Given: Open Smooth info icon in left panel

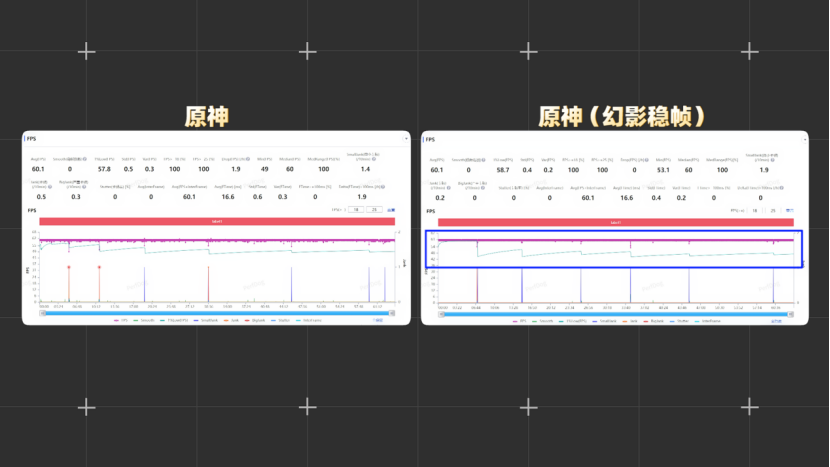Looking at the screenshot, I should click(x=85, y=159).
